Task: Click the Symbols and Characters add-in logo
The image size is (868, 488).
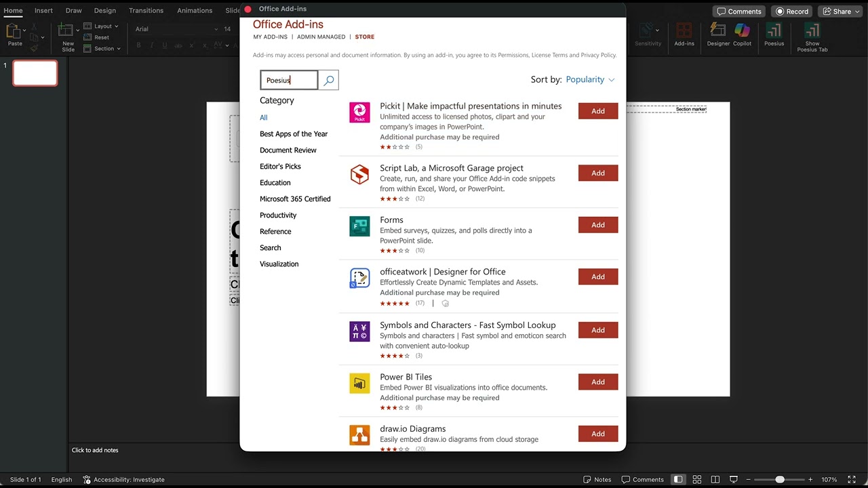Action: pyautogui.click(x=359, y=331)
